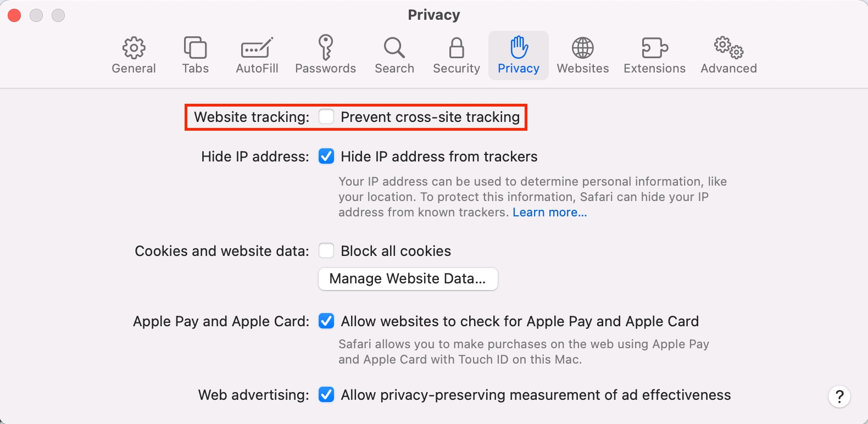This screenshot has height=424, width=868.
Task: Open the Extensions puzzle-piece pane
Action: pos(654,48)
